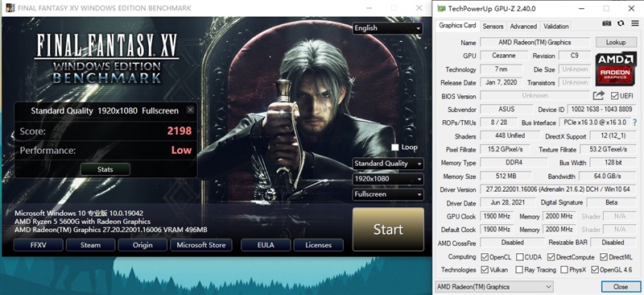Click the Release Date Jan 7, 2020 field
The height and width of the screenshot is (295, 644).
tap(501, 82)
